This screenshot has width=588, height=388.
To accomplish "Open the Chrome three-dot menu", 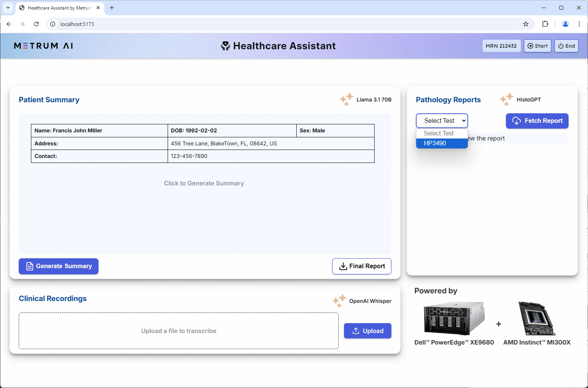I will [x=579, y=24].
